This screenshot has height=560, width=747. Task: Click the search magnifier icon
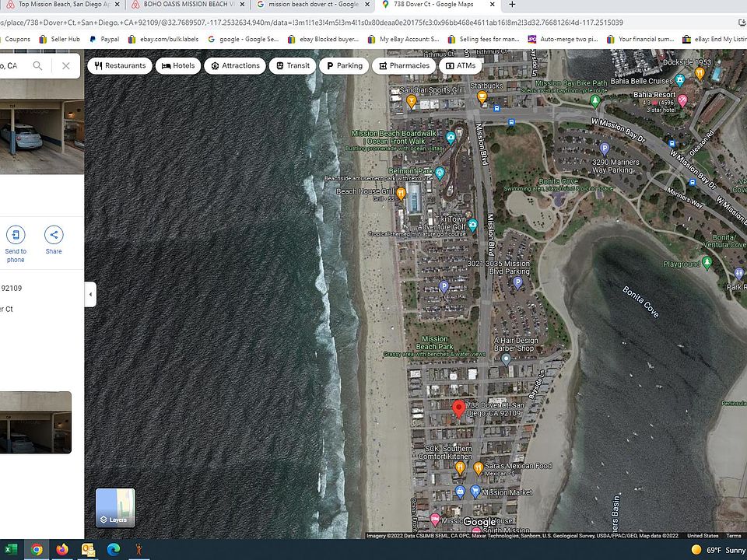(x=37, y=65)
